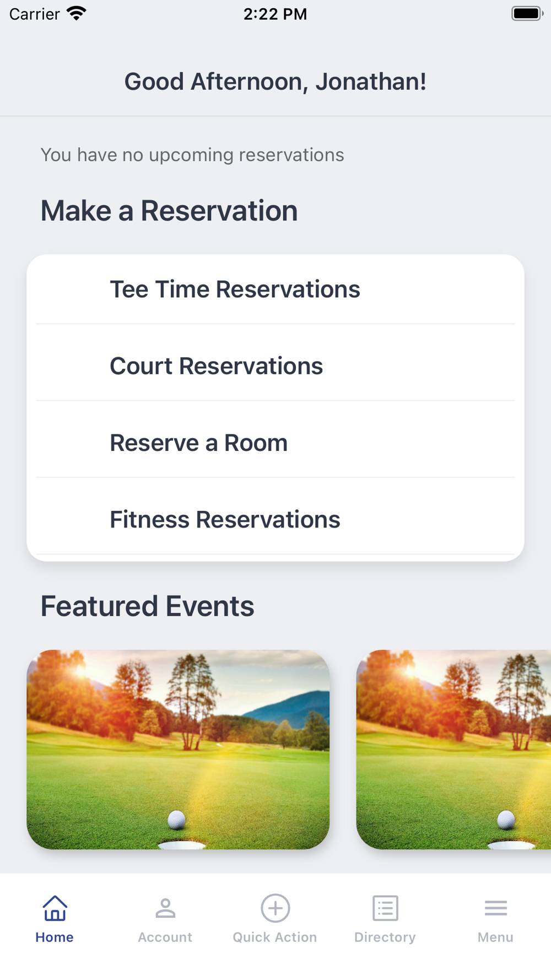The image size is (551, 980).
Task: Switch to the Account tab label
Action: 165,937
